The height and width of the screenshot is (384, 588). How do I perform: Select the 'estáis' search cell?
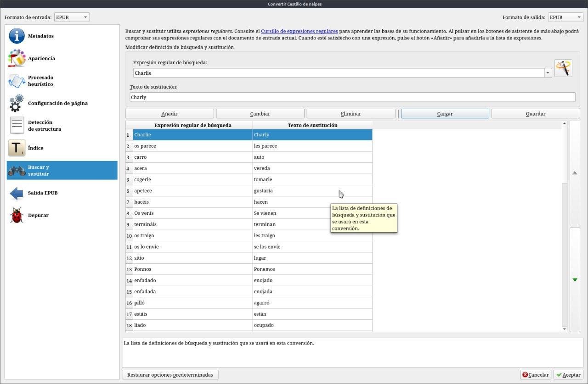point(192,314)
